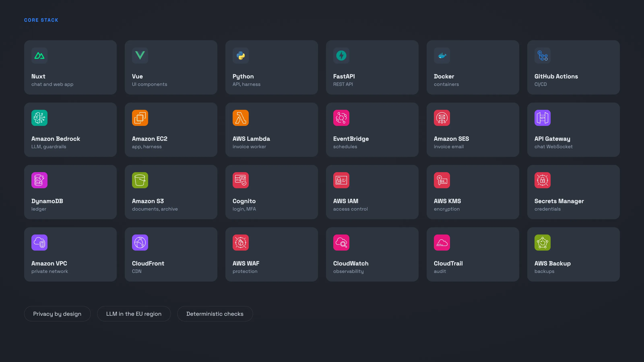Click the Cognito identity icon
The height and width of the screenshot is (362, 644).
tap(240, 180)
